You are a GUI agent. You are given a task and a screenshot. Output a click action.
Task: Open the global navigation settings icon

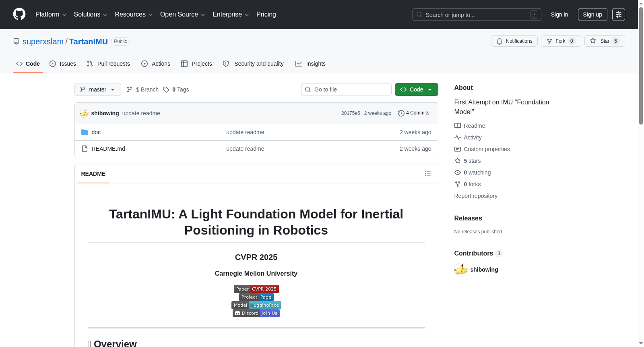(x=619, y=15)
